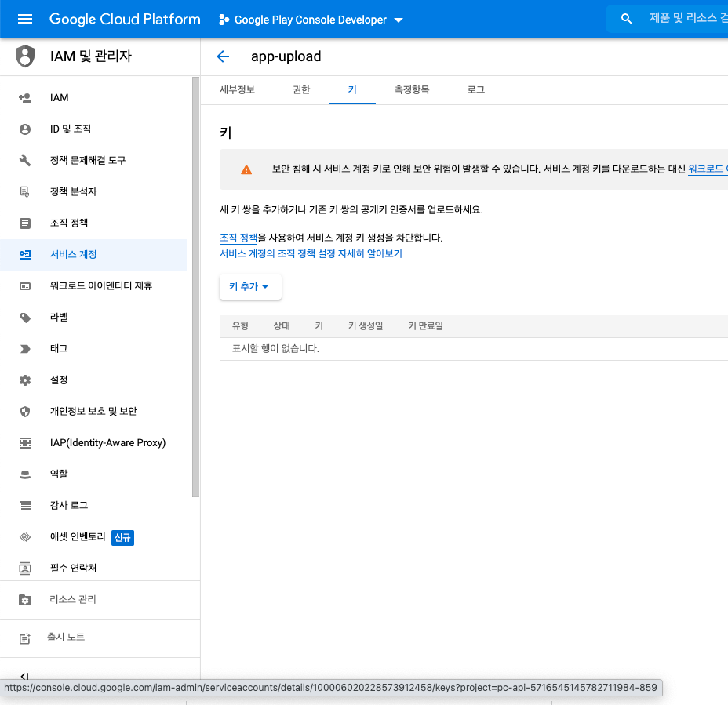Viewport: 728px width, 705px height.
Task: Open 감사 로그 in sidebar
Action: point(94,506)
